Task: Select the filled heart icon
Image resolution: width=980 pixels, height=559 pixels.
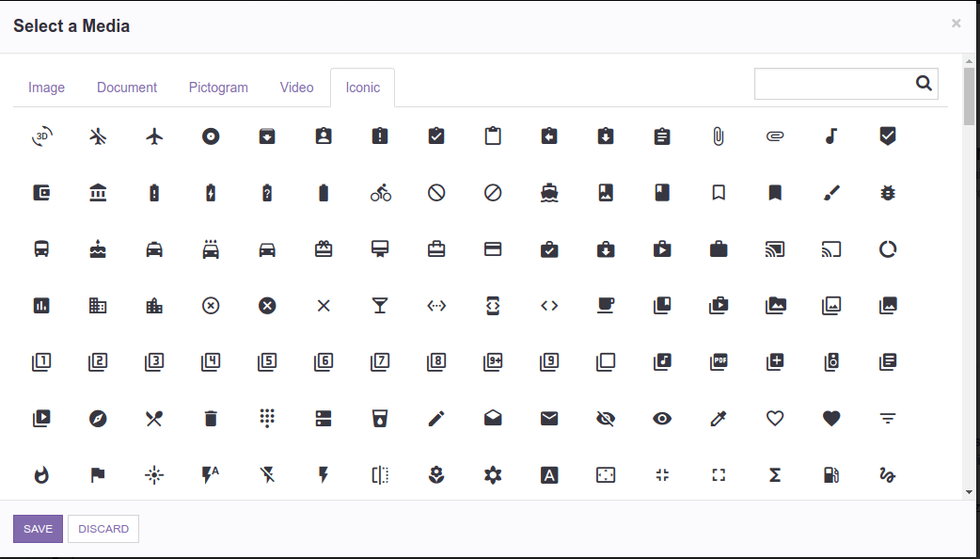Action: [x=831, y=418]
